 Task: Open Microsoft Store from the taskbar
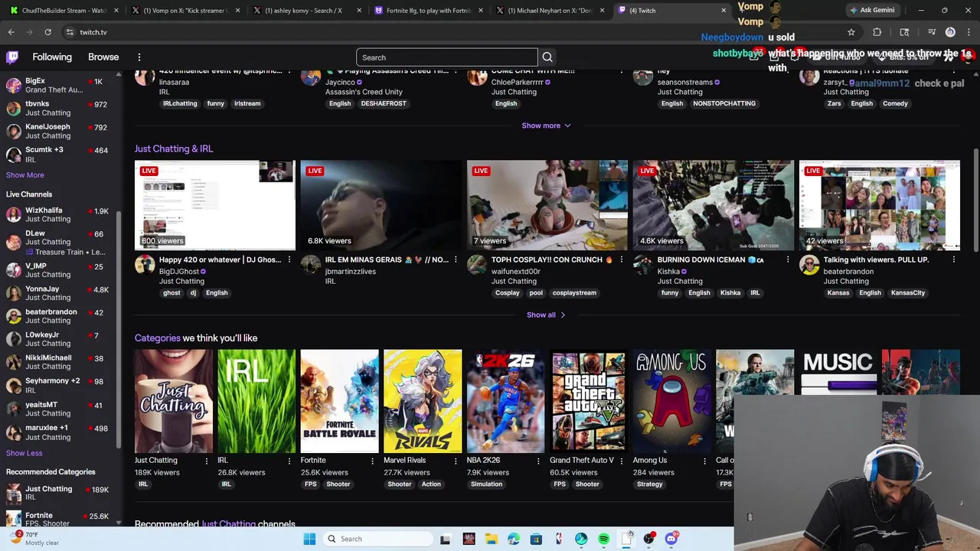coord(536,539)
